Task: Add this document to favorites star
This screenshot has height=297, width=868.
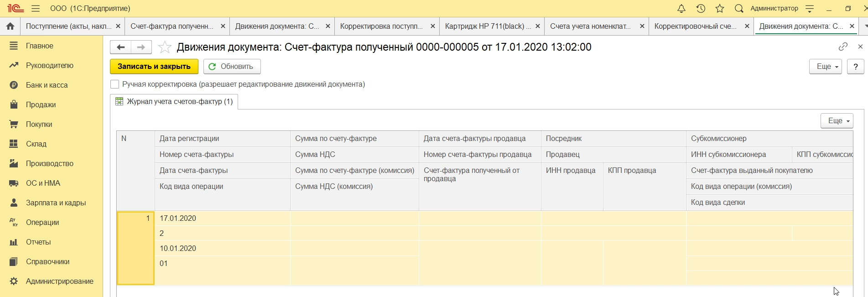Action: [x=165, y=47]
